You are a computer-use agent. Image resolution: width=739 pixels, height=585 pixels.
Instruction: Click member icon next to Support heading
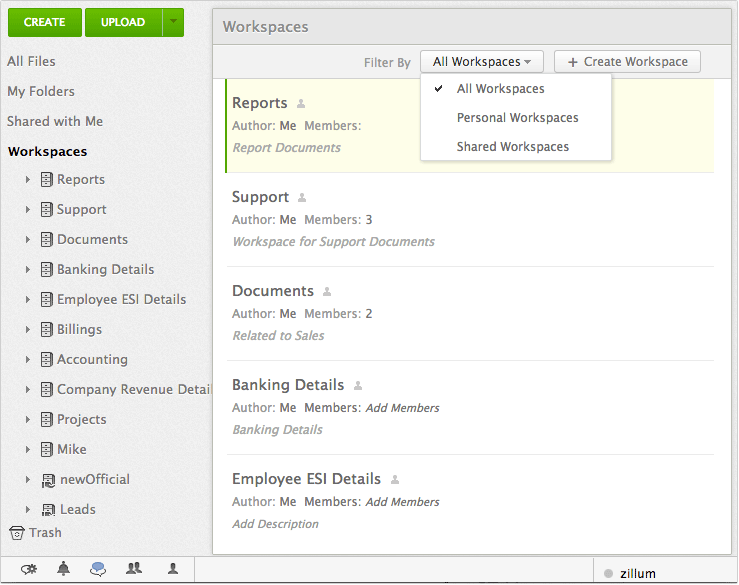pyautogui.click(x=303, y=198)
